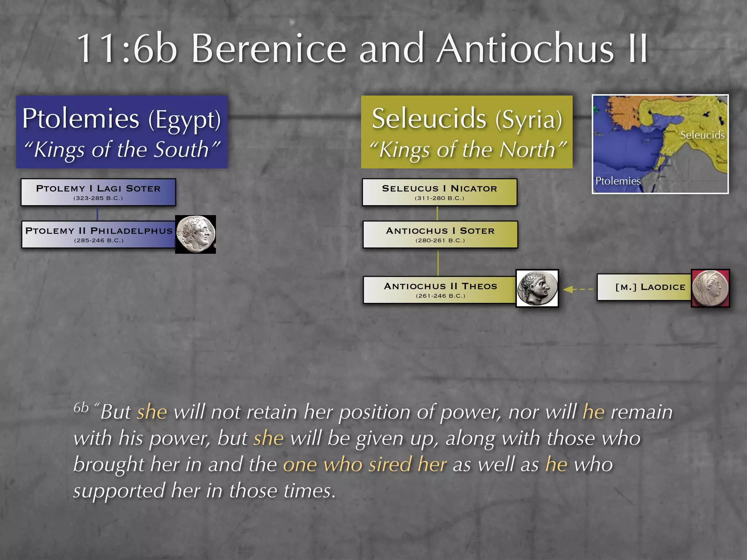Viewport: 747px width, 560px height.
Task: Click the “Kings of the South” subtitle
Action: pyautogui.click(x=122, y=149)
